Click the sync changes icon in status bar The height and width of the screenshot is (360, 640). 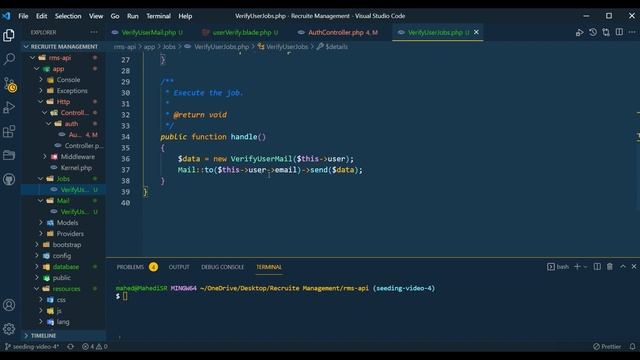70,347
